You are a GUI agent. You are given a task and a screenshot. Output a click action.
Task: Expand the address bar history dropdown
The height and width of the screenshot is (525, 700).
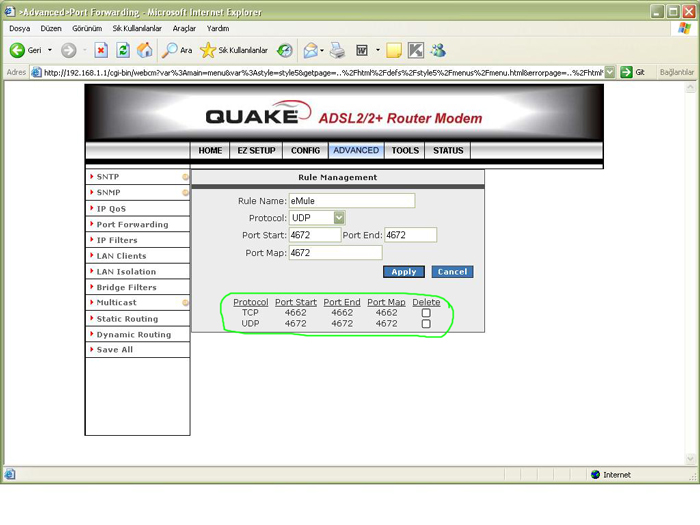pos(609,72)
